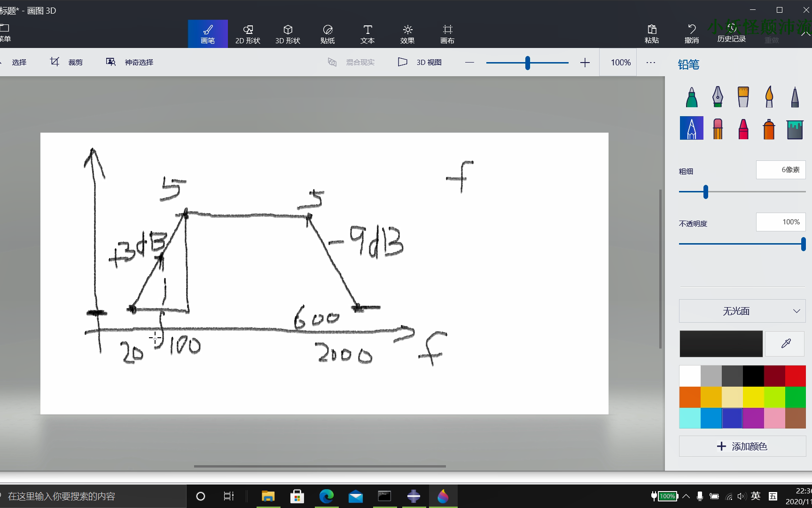Choose the lime green color swatch
Image resolution: width=812 pixels, height=508 pixels.
(x=774, y=397)
